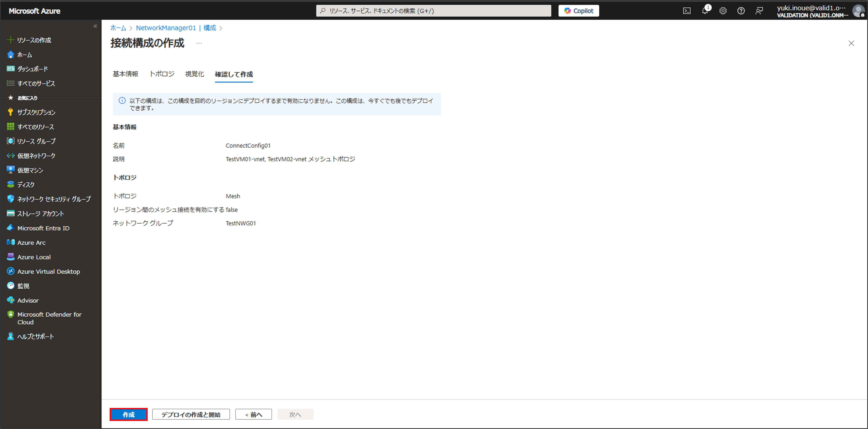Click the false value for mesh connectivity

232,210
